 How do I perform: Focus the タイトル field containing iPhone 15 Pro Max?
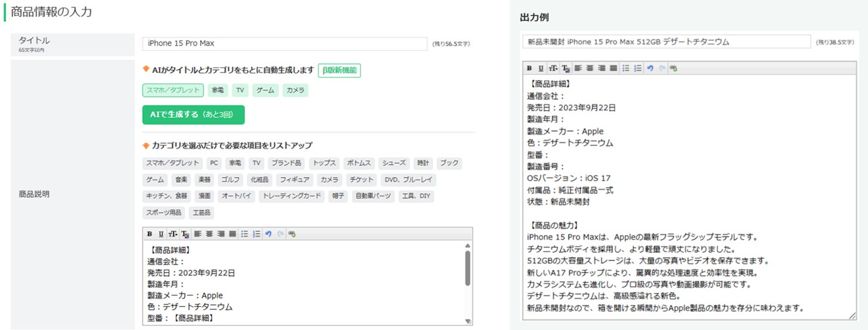point(285,43)
